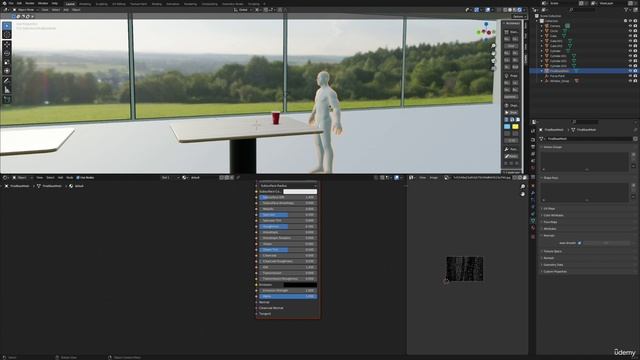The height and width of the screenshot is (360, 640).
Task: Disable Cylinder.003 in renders via camera icon
Action: coord(635,66)
